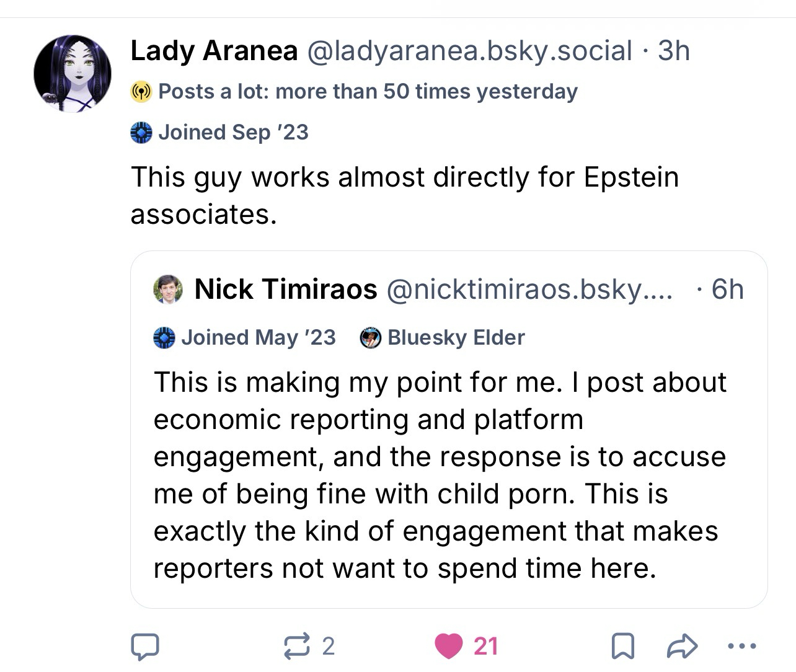The height and width of the screenshot is (672, 796).
Task: Open the @nicktimiraos.bsky handle link
Action: [x=529, y=290]
